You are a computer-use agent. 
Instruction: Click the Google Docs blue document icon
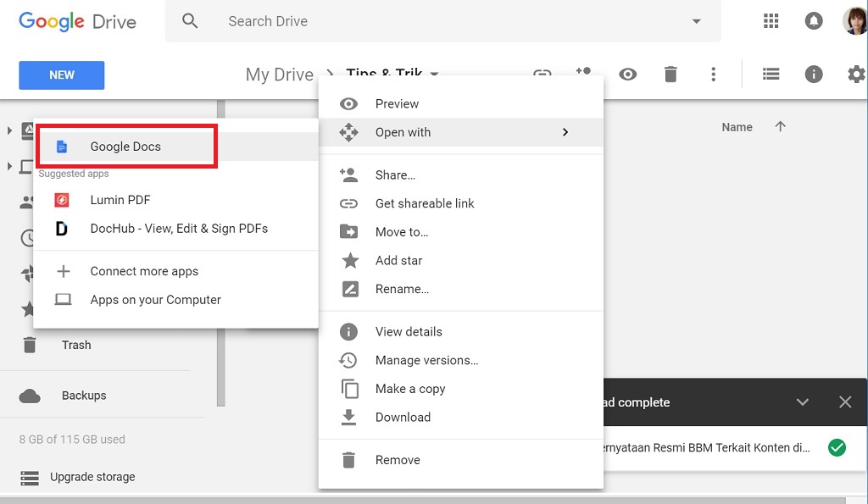point(62,147)
